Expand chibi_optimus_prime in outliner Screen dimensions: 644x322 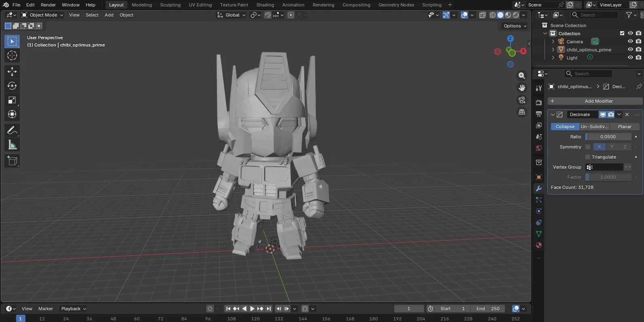553,49
